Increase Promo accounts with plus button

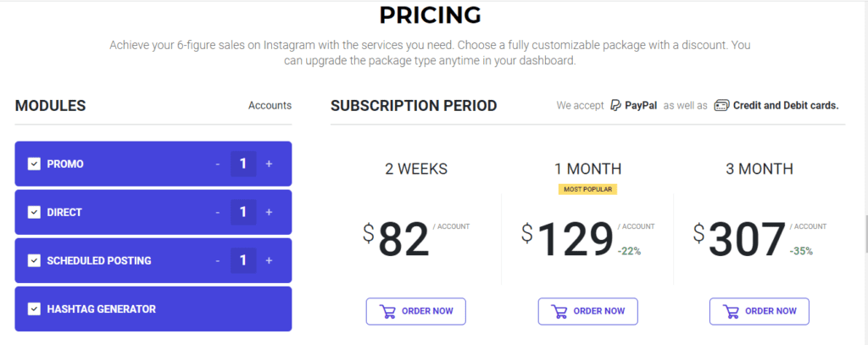(x=269, y=164)
